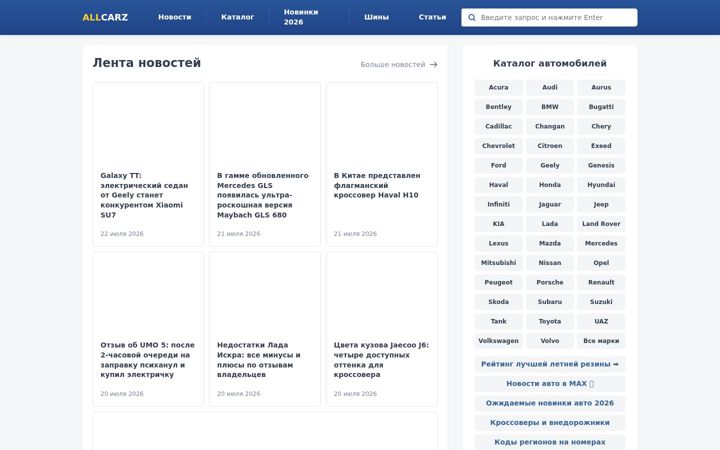
Task: Open the Galaxy TT electric sedan article
Action: pos(144,195)
